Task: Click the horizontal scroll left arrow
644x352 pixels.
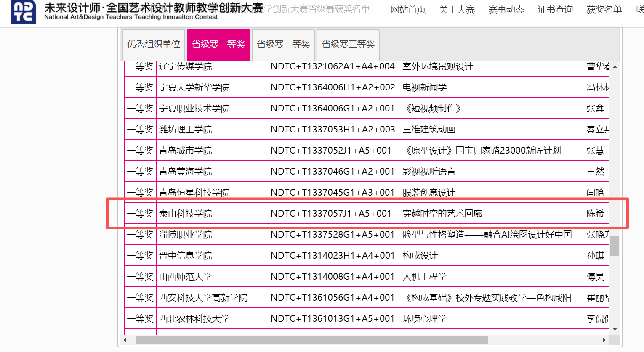Action: coord(125,340)
